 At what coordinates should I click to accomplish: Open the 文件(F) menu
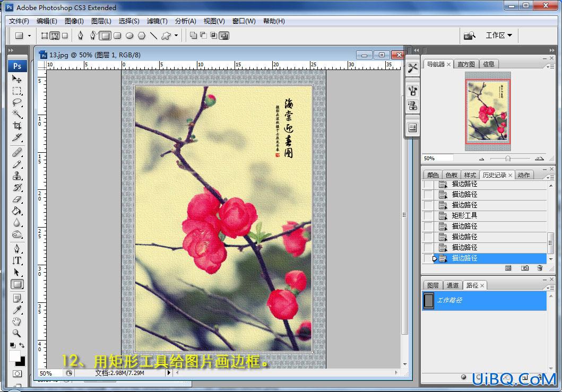tap(19, 21)
